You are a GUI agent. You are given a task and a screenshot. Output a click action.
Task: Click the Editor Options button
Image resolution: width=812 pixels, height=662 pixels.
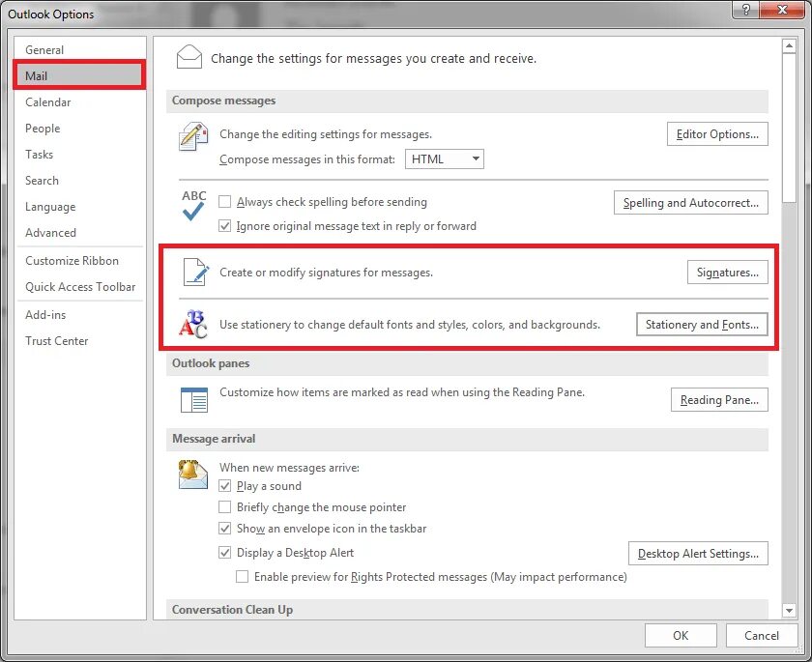pos(717,134)
